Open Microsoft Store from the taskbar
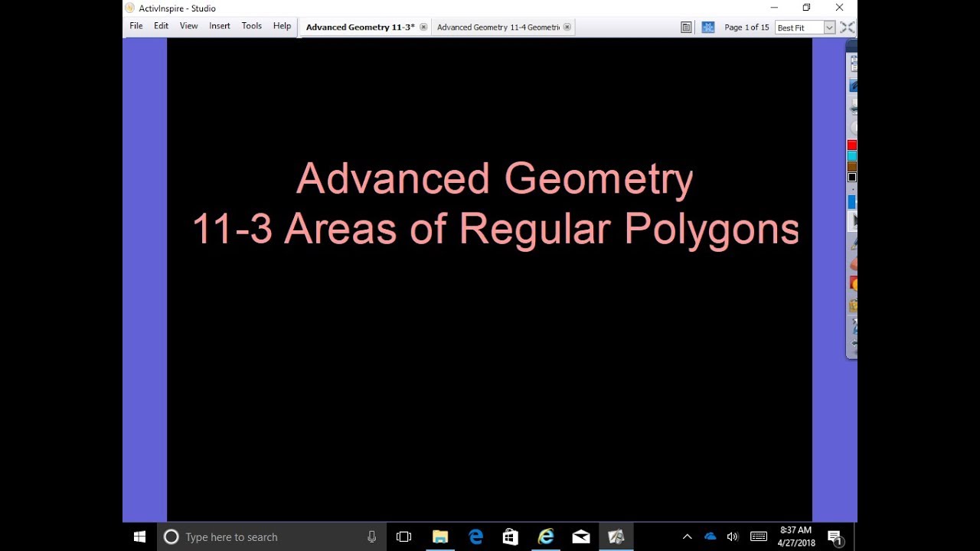This screenshot has width=980, height=551. point(511,537)
